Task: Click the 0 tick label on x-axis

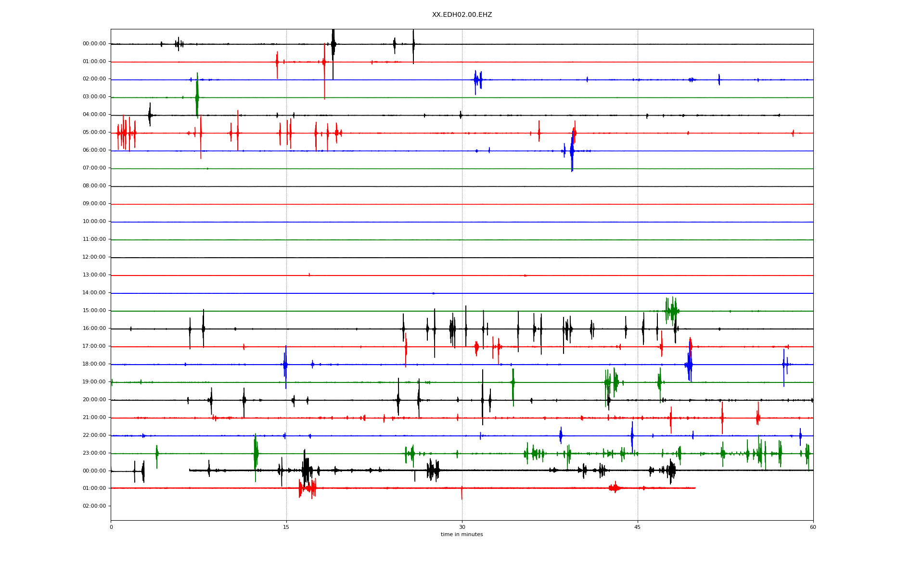Action: coord(111,527)
